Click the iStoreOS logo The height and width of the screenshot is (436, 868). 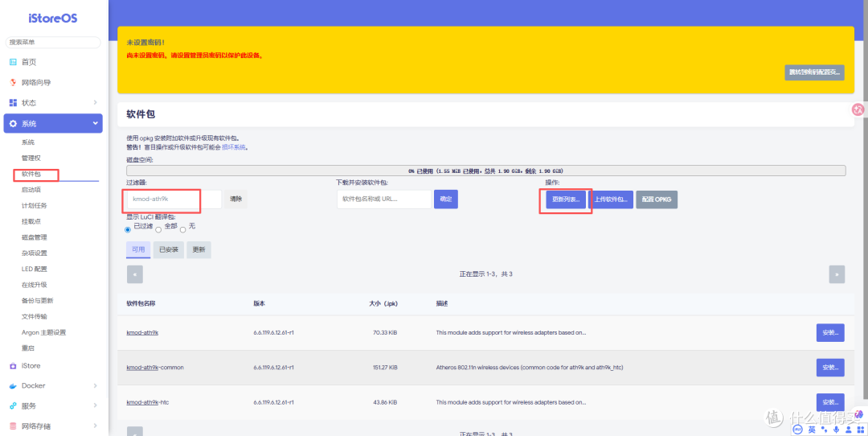pos(53,19)
